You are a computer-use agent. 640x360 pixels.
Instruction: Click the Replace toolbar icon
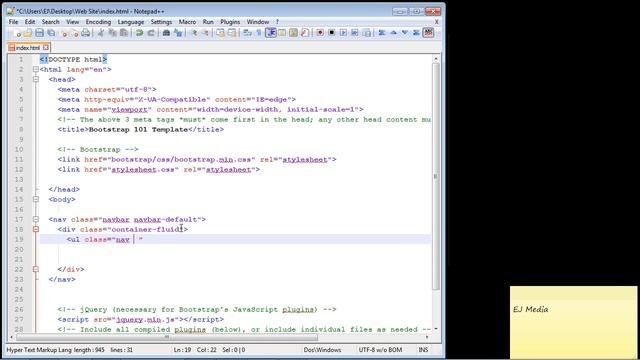click(178, 33)
